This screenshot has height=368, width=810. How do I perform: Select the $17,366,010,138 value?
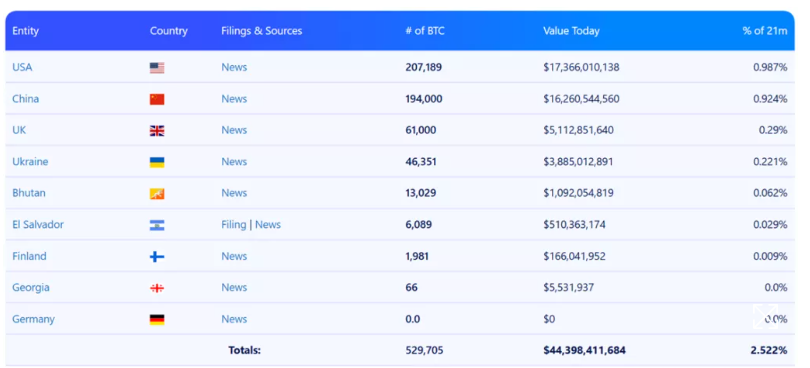pyautogui.click(x=581, y=67)
